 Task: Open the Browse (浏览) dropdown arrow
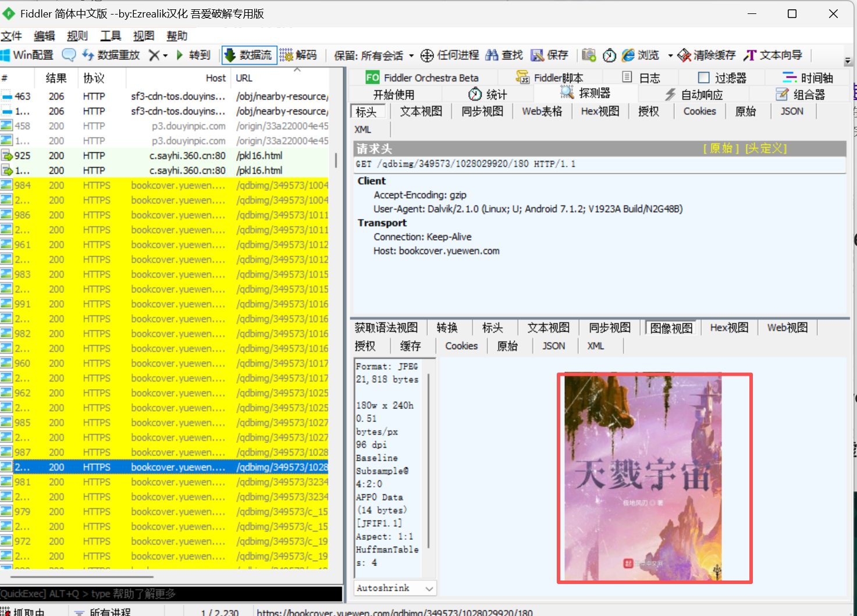click(670, 56)
